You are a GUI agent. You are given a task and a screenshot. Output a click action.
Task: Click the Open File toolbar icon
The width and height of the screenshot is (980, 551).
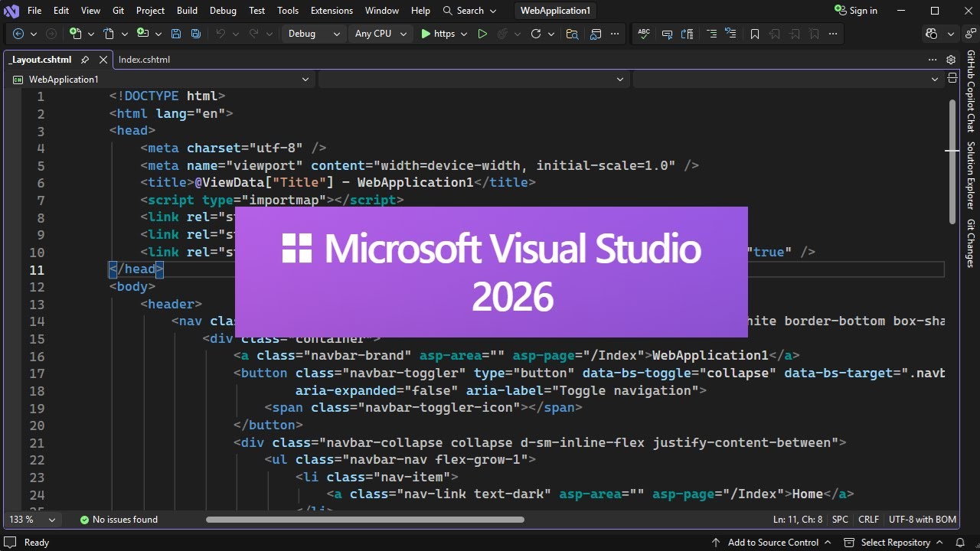(109, 34)
